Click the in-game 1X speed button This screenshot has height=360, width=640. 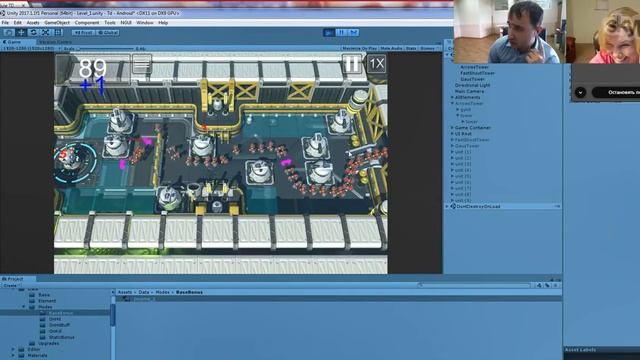(x=376, y=64)
